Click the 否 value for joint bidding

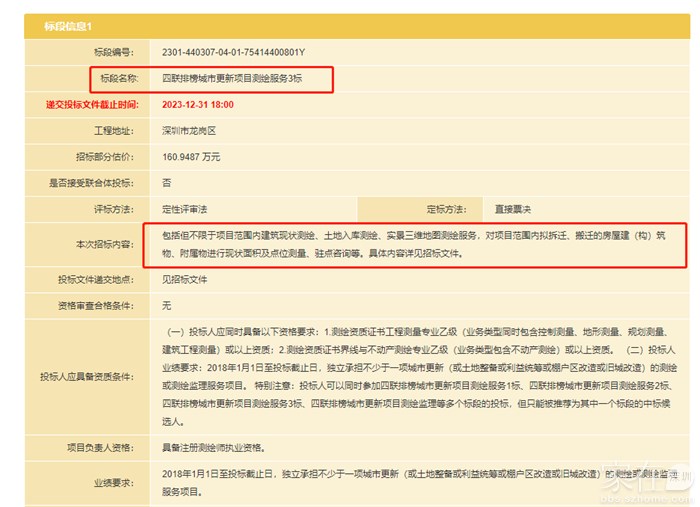(166, 183)
